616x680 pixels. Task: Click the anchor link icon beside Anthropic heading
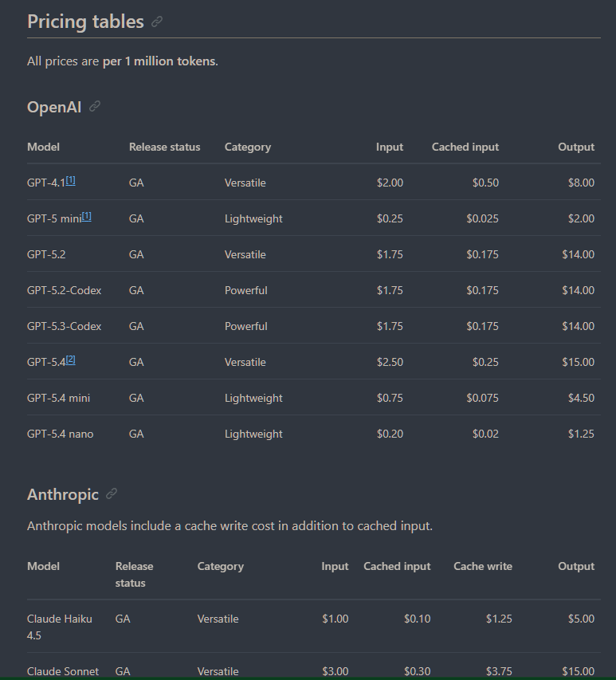(112, 494)
